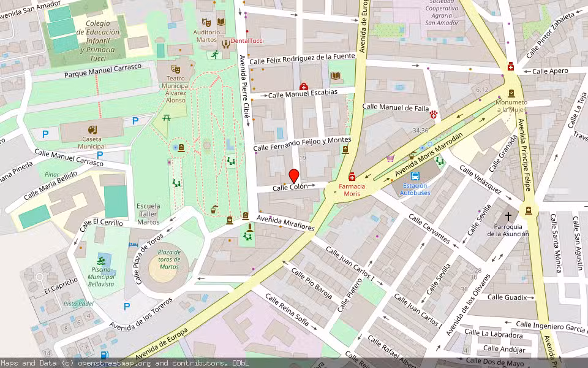Select the Caseta Municipal arts icon
This screenshot has height=368, width=588.
[x=92, y=130]
